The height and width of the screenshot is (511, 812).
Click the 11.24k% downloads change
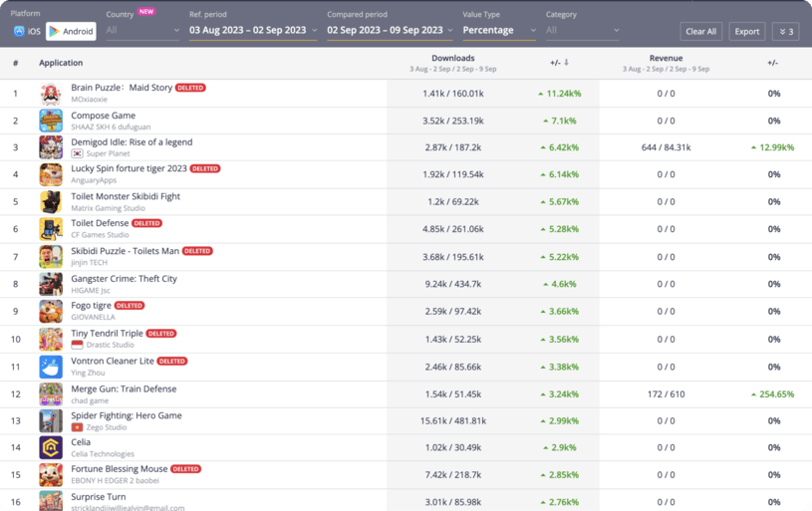coord(560,94)
